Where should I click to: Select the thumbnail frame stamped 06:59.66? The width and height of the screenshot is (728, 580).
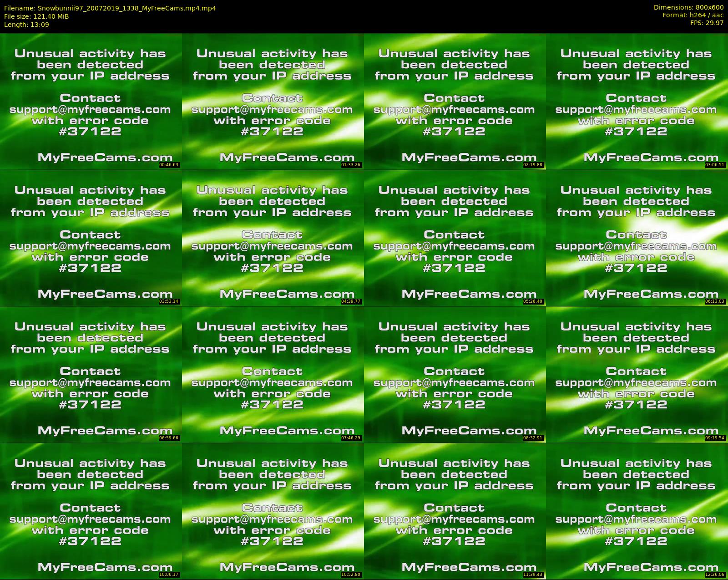(x=91, y=374)
